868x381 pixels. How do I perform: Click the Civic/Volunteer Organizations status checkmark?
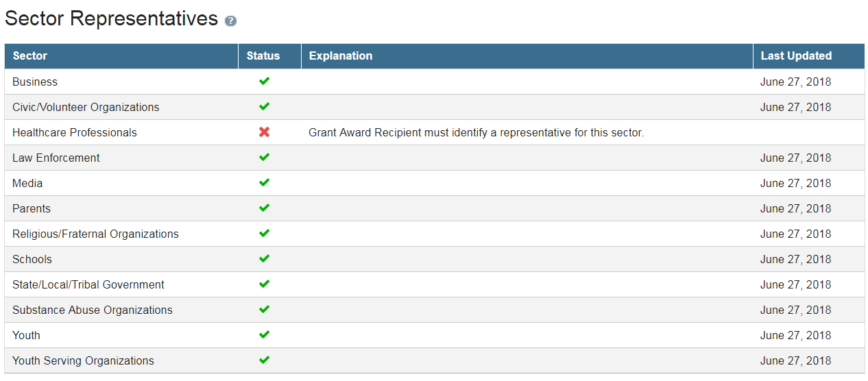[x=264, y=107]
